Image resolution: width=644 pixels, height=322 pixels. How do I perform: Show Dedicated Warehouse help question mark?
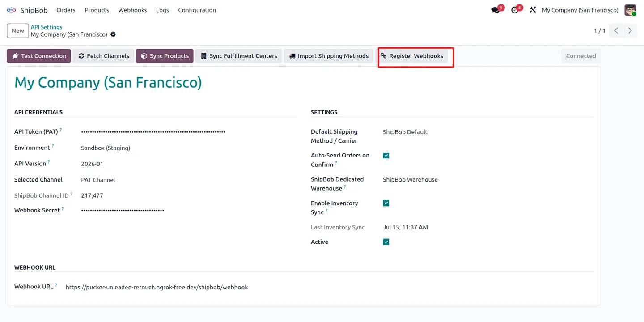(345, 187)
